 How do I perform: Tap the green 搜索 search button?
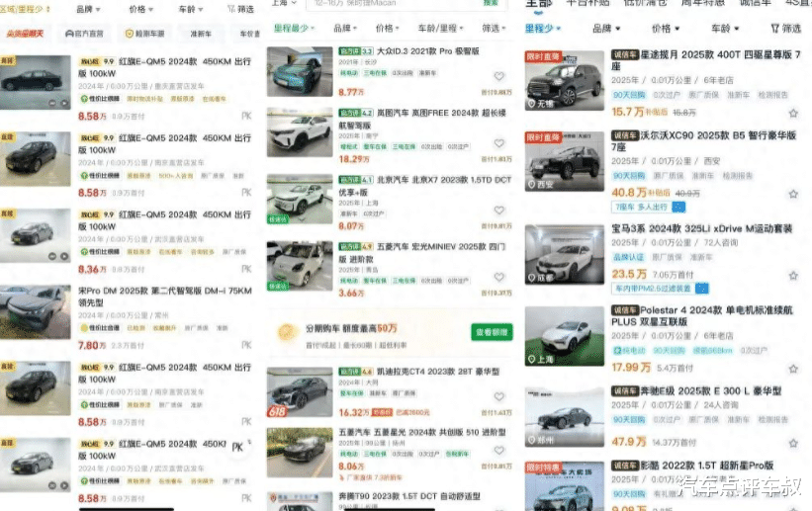(x=490, y=3)
